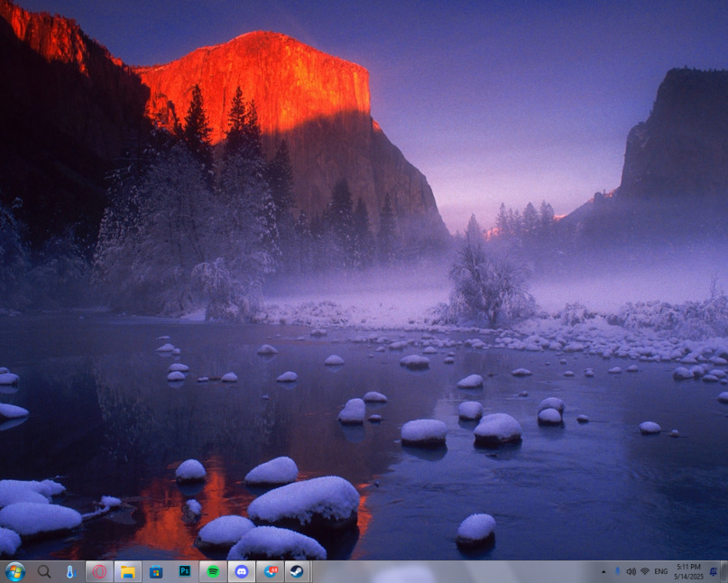Open the speaker volume control
Screen dimensions: 728x583
[631, 571]
